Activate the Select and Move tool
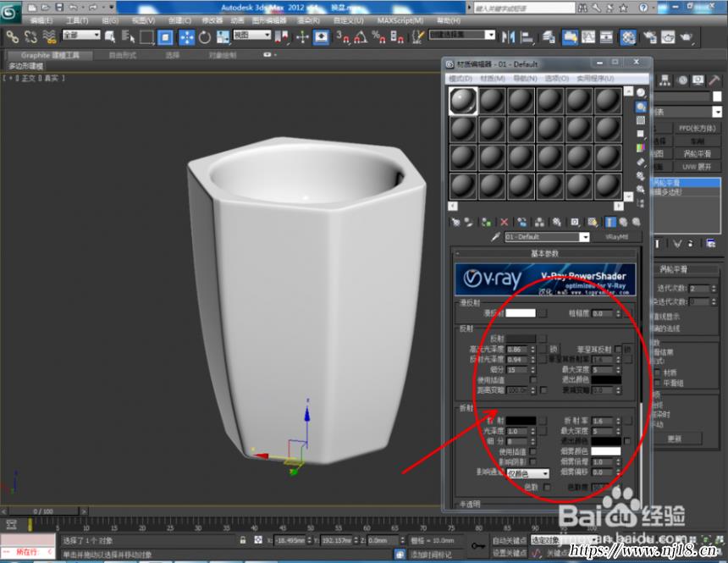Image resolution: width=728 pixels, height=563 pixels. 186,37
